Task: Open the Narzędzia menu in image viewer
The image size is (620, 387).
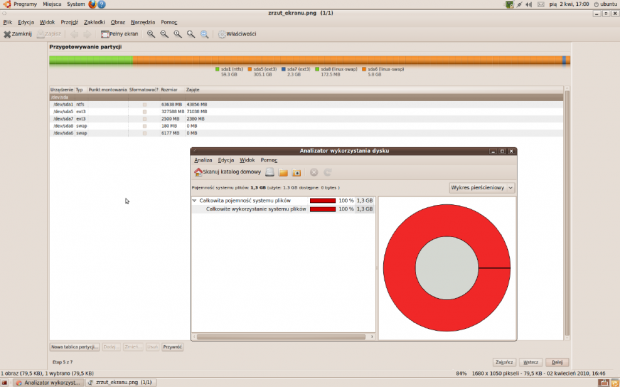Action: [143, 22]
